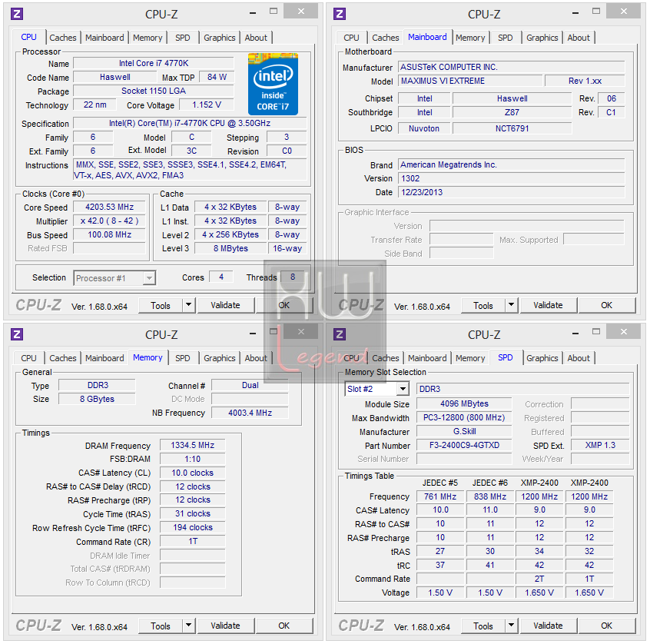Screen dimensions: 650x644
Task: Click the 'NCT6791' LPCIO value
Action: pos(512,128)
